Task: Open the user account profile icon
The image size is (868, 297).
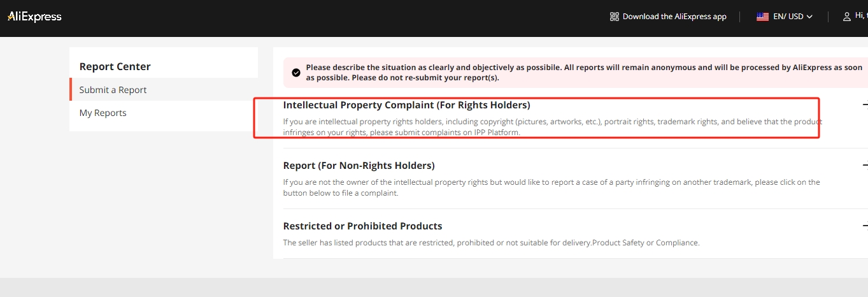Action: [846, 17]
